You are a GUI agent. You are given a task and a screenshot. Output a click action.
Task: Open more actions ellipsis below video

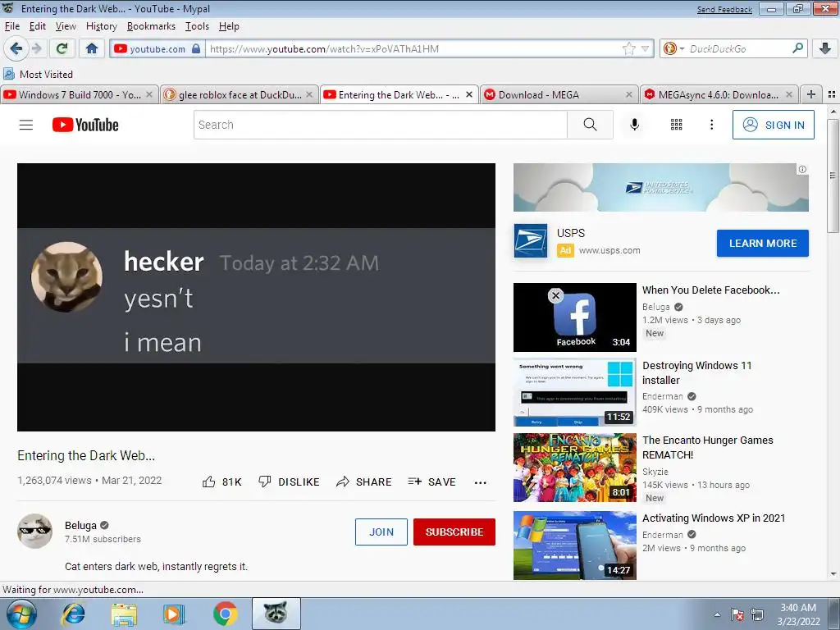(x=481, y=482)
